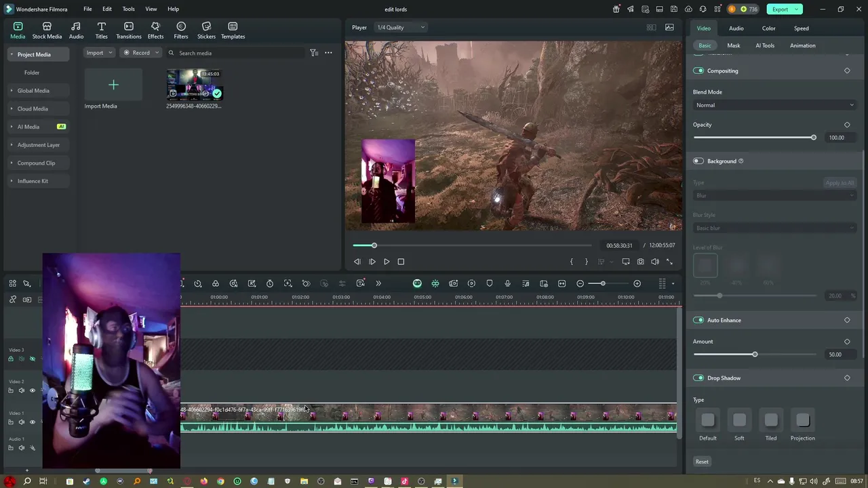Toggle Video 1 track visibility eye
868x488 pixels.
(32, 422)
